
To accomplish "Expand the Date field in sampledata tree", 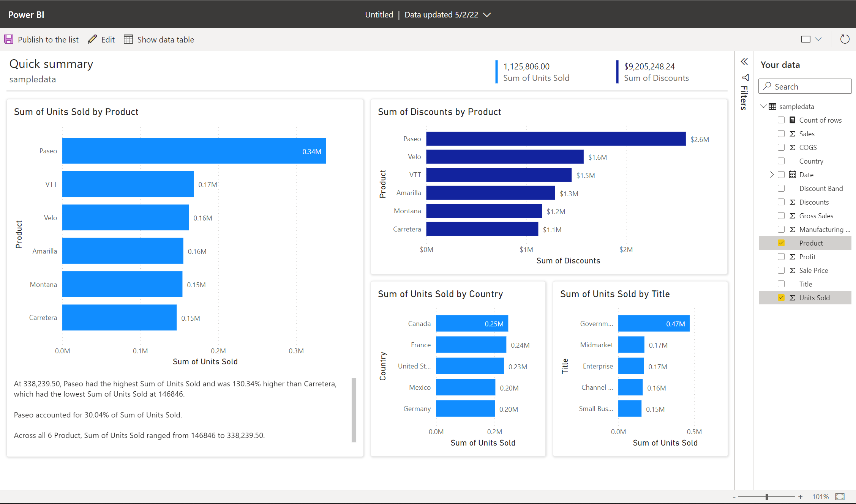I will point(769,174).
